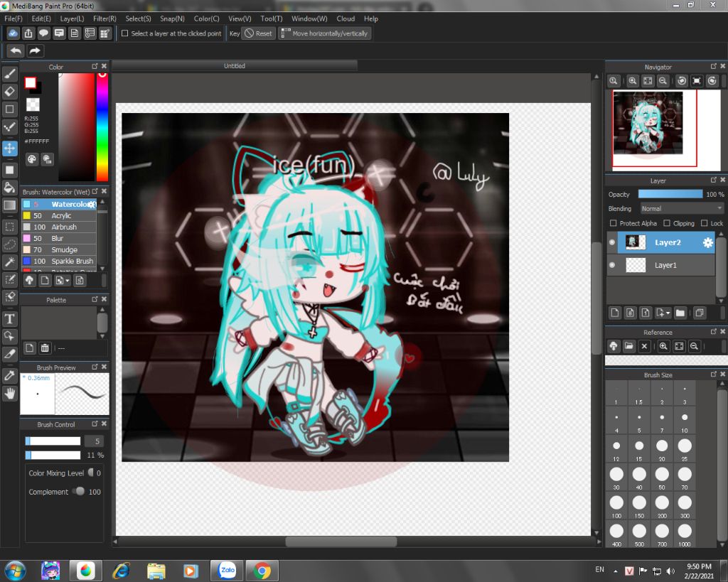Select the Lasso tool
Screen dimensions: 728x582
pos(10,244)
